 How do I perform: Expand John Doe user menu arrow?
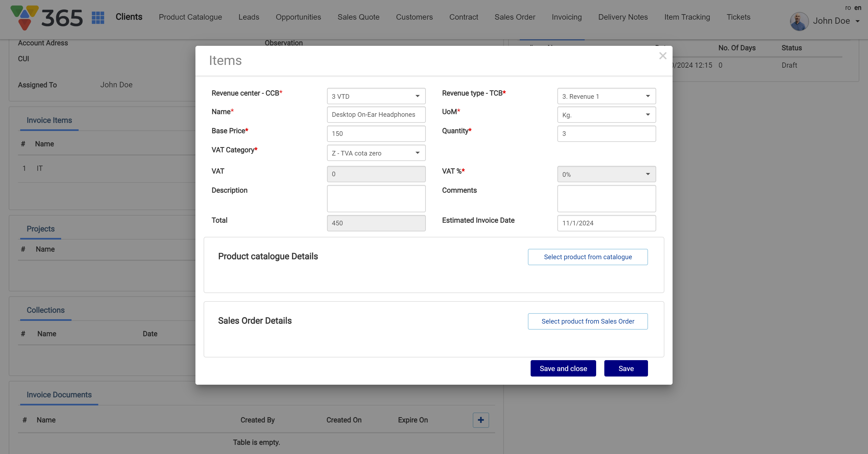point(858,21)
